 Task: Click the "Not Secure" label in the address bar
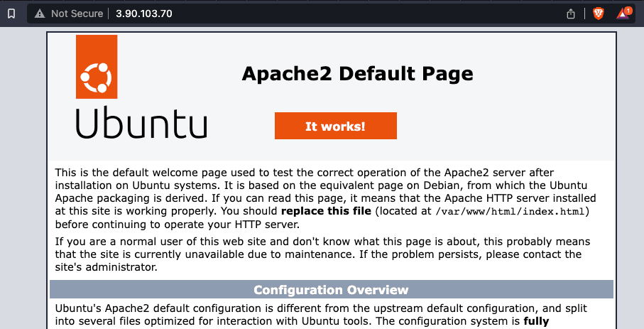77,14
